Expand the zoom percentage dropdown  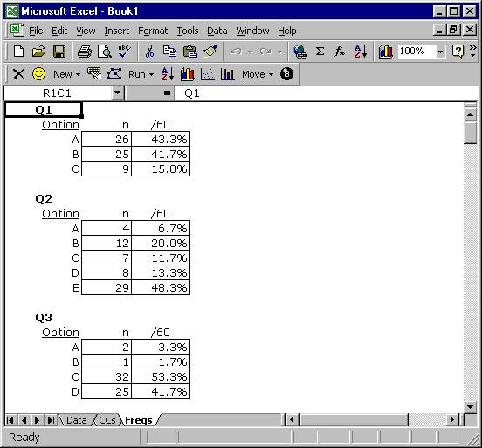(x=440, y=52)
